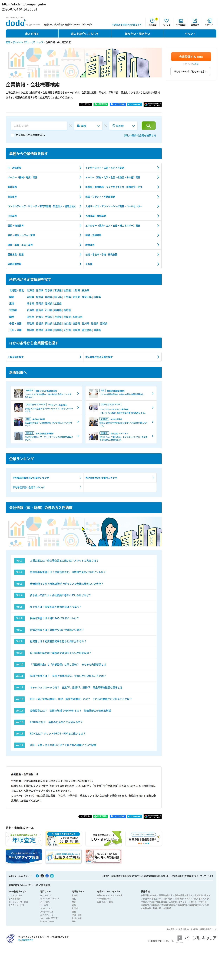The width and height of the screenshot is (222, 980).
Task: Click top Facebook シェアする button
Action: pyautogui.click(x=117, y=104)
